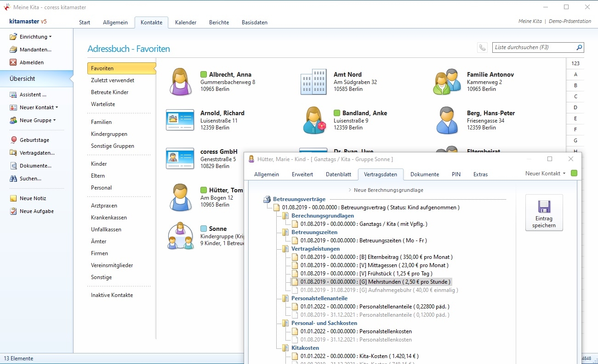Viewport: 598px width, 364px height.
Task: Click the Abmelden icon
Action: point(13,62)
